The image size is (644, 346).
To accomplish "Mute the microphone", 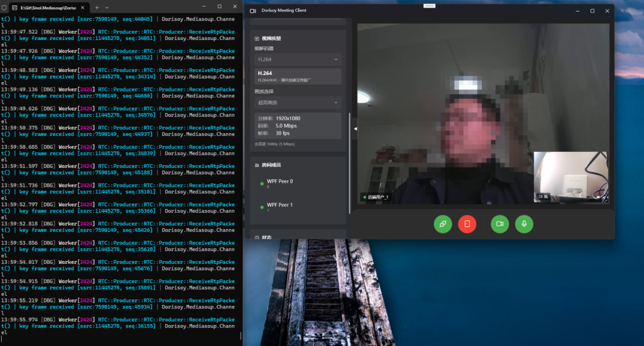I will [x=524, y=224].
